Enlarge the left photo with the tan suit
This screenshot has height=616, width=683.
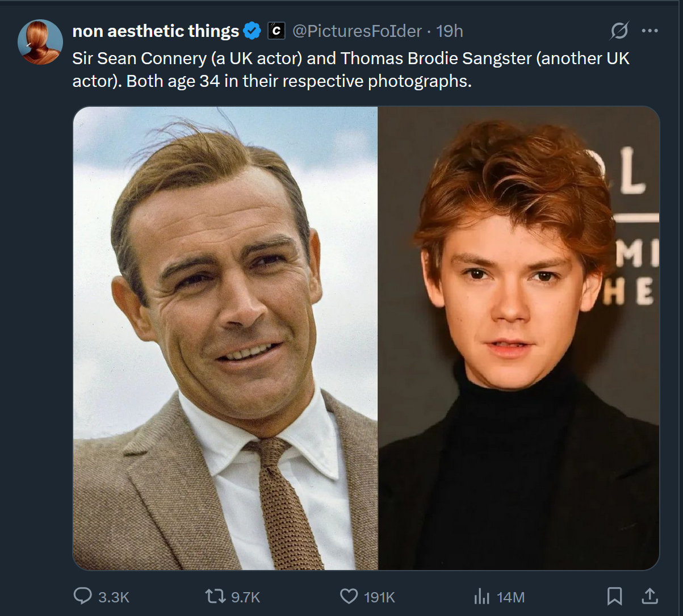[225, 338]
